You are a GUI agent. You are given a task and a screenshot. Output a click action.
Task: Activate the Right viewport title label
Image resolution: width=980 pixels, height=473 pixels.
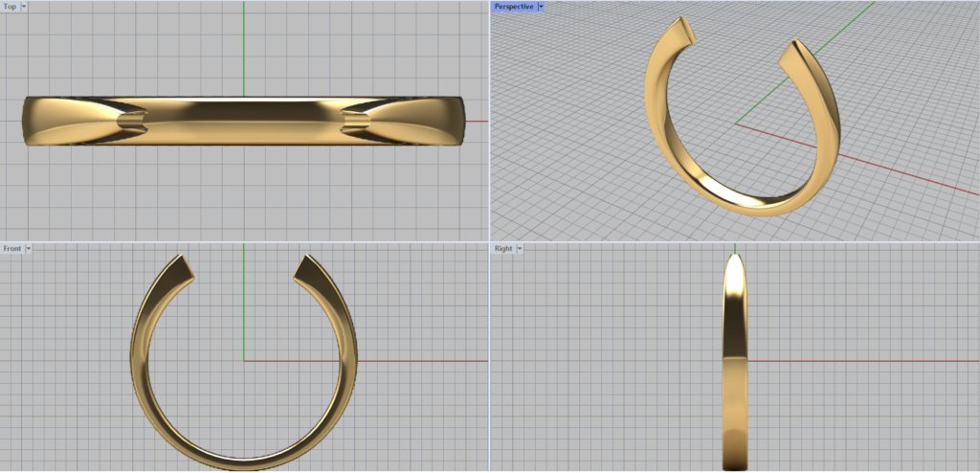point(503,249)
